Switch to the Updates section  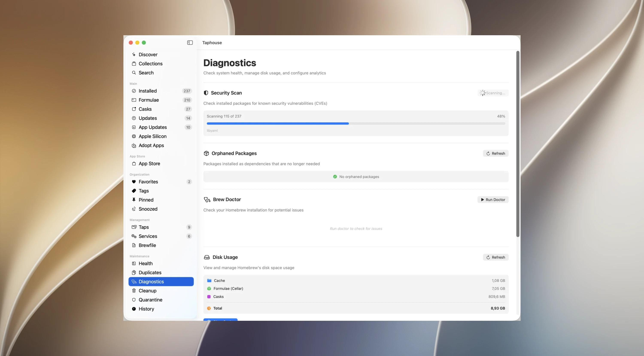(161, 118)
